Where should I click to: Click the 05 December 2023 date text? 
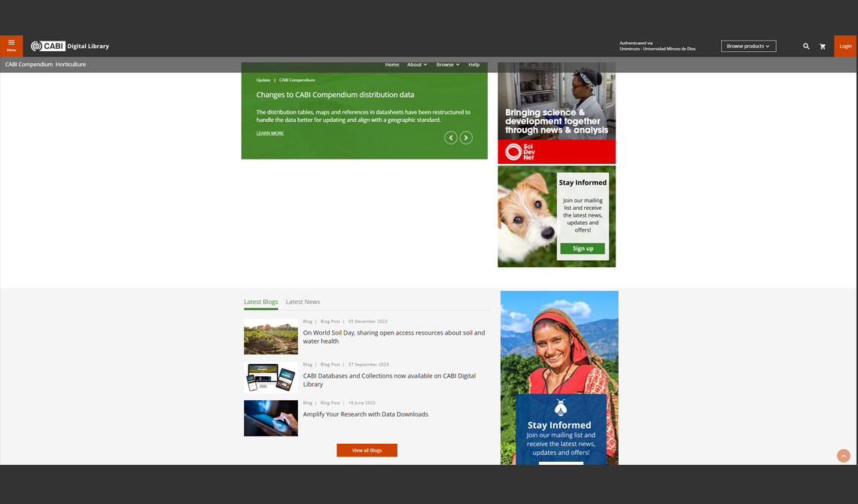point(368,321)
